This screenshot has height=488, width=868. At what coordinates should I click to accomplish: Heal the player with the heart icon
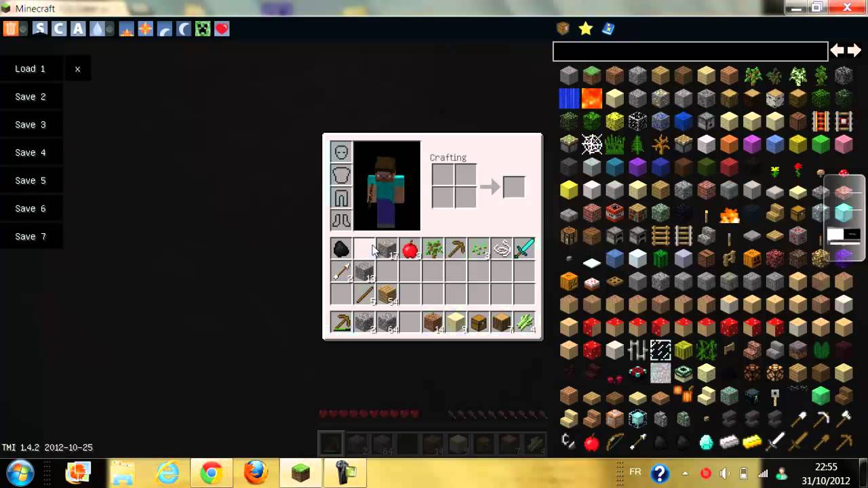tap(222, 28)
